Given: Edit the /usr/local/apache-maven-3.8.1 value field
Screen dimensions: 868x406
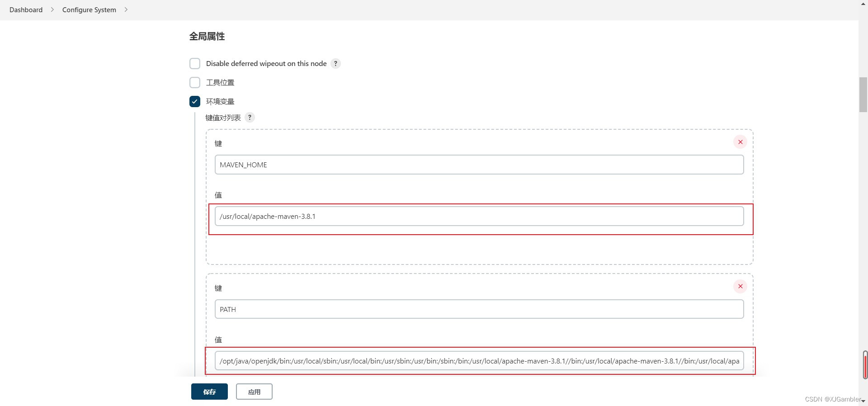Looking at the screenshot, I should (x=479, y=216).
